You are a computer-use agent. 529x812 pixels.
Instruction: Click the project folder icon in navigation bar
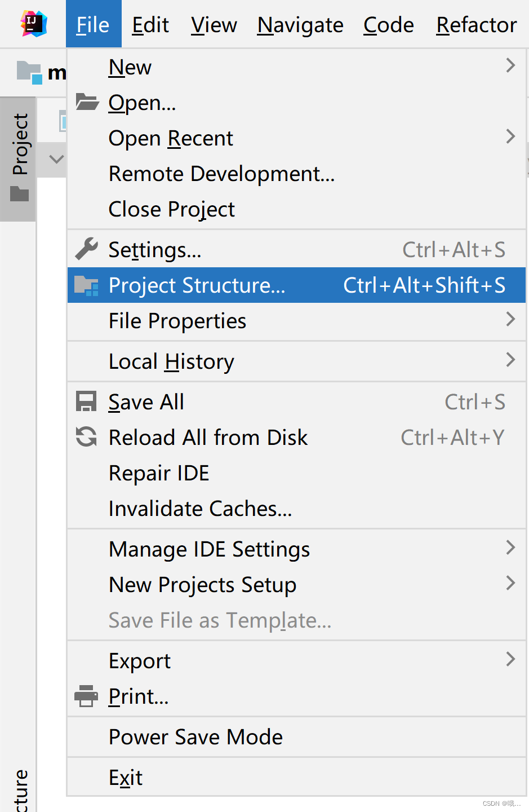click(29, 73)
